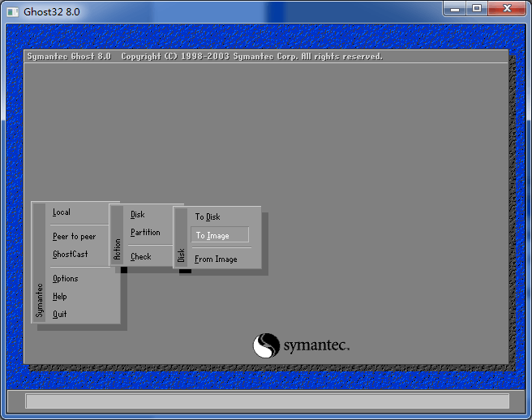Minimize the Ghost32 window
The width and height of the screenshot is (532, 420).
point(455,8)
